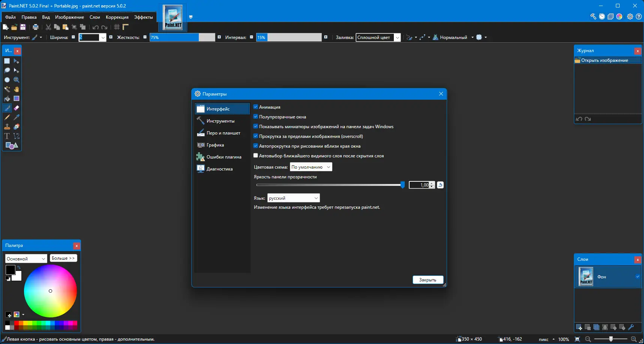Select the Magic Wand tool
Screen dimensions: 644x344
[7, 89]
